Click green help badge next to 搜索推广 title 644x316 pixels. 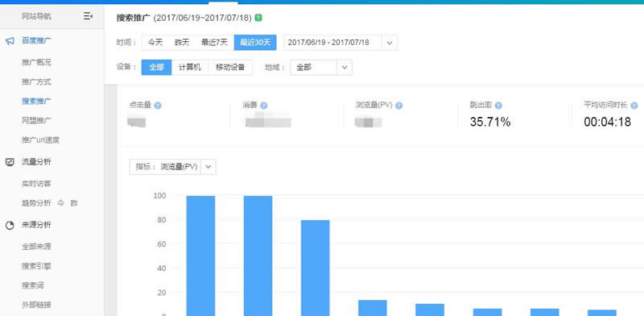(258, 18)
